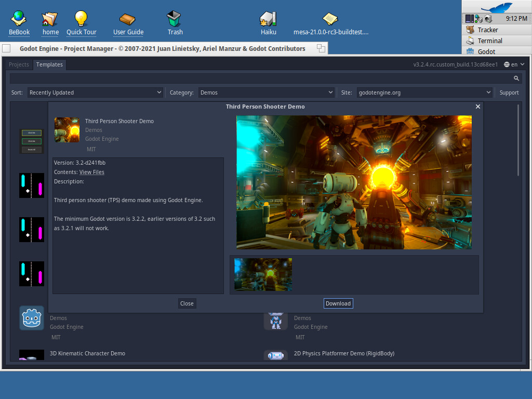
Task: Click the process monitor tray icon
Action: [x=469, y=19]
